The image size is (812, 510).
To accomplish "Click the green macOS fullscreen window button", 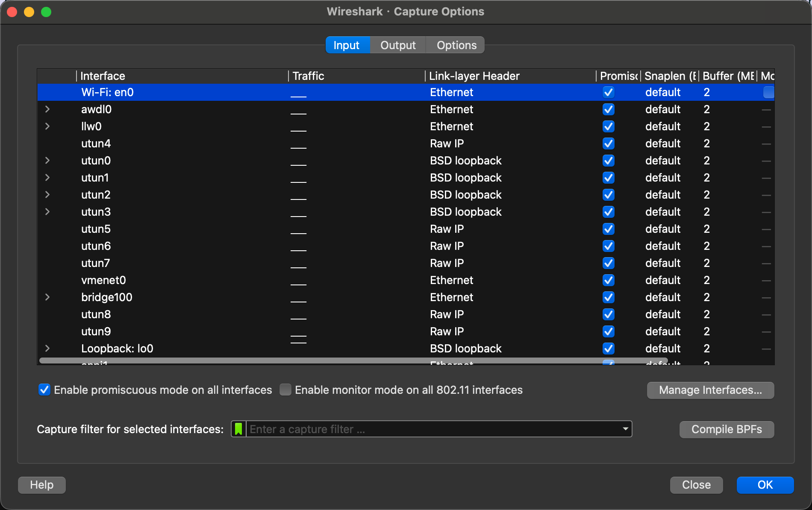I will [x=46, y=12].
